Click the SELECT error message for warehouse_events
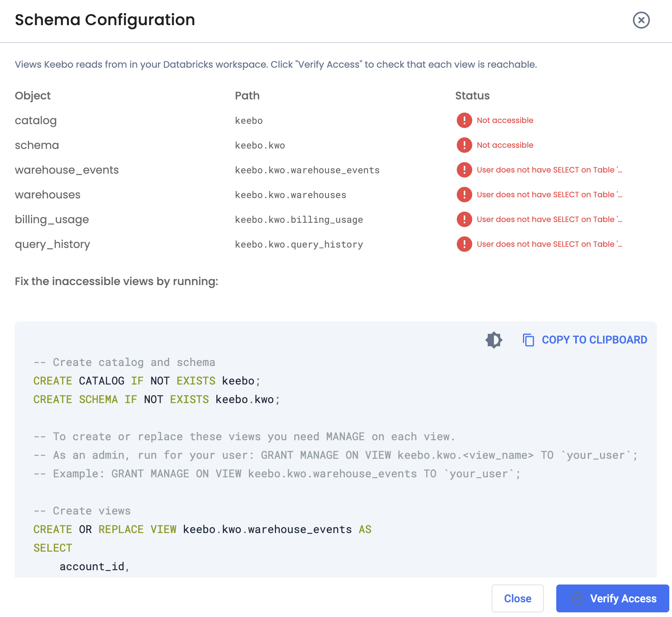This screenshot has height=617, width=672. [549, 170]
